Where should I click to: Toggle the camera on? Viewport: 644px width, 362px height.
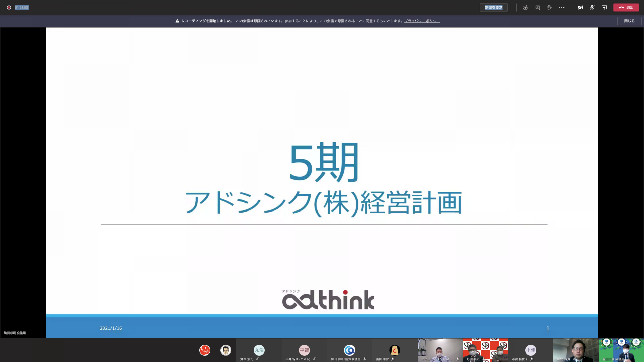click(x=580, y=7)
